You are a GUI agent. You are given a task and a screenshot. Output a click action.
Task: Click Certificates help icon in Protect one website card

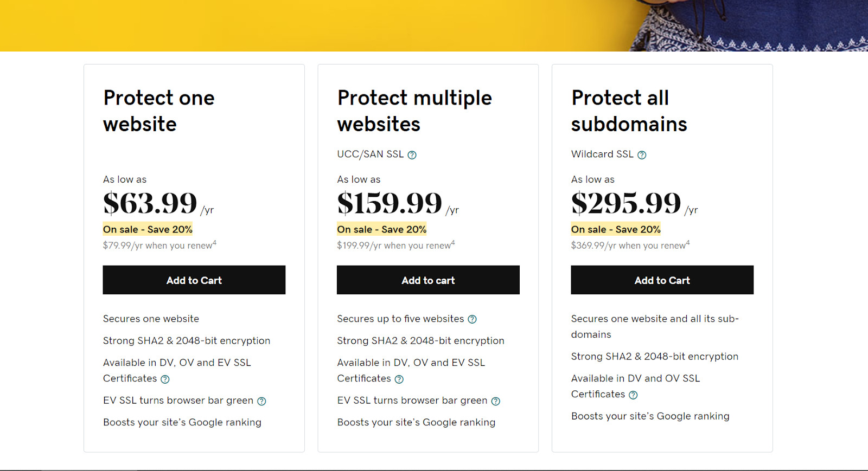(x=165, y=379)
